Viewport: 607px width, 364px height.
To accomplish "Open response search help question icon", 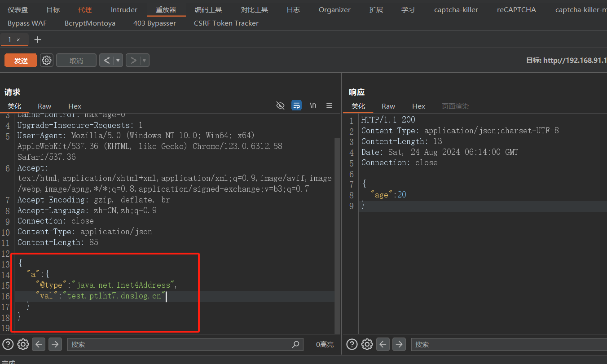I will click(352, 344).
